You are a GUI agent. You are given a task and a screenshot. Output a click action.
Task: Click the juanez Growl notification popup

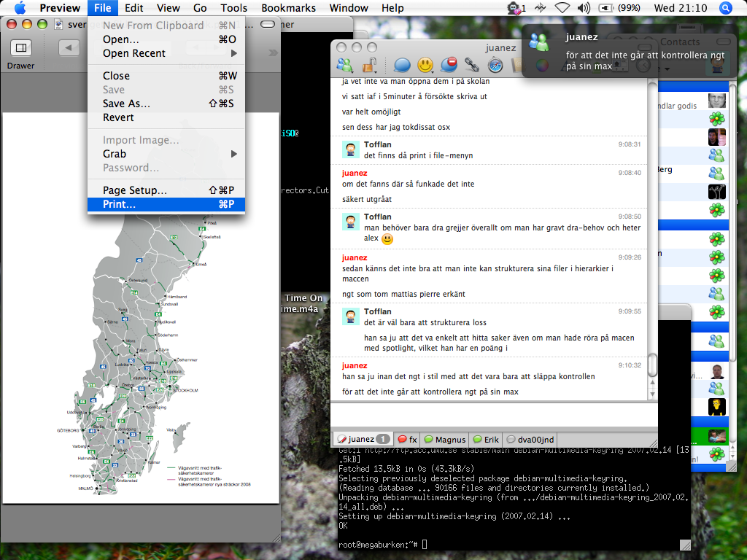pyautogui.click(x=630, y=52)
